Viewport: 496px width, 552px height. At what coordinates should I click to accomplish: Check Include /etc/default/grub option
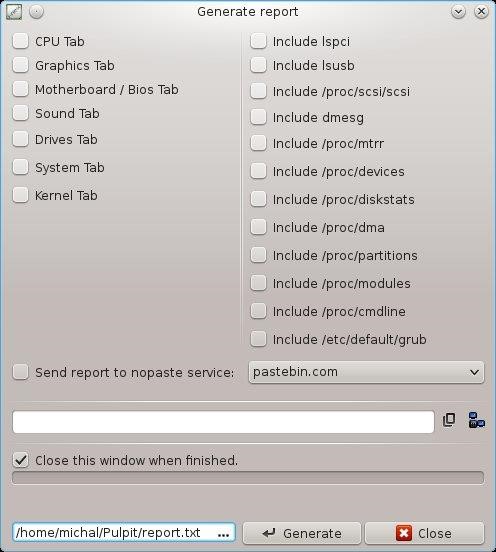pos(258,339)
